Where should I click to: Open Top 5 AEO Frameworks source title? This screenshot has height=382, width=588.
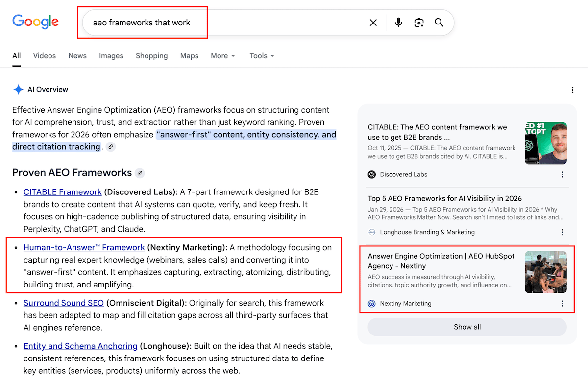coord(445,198)
